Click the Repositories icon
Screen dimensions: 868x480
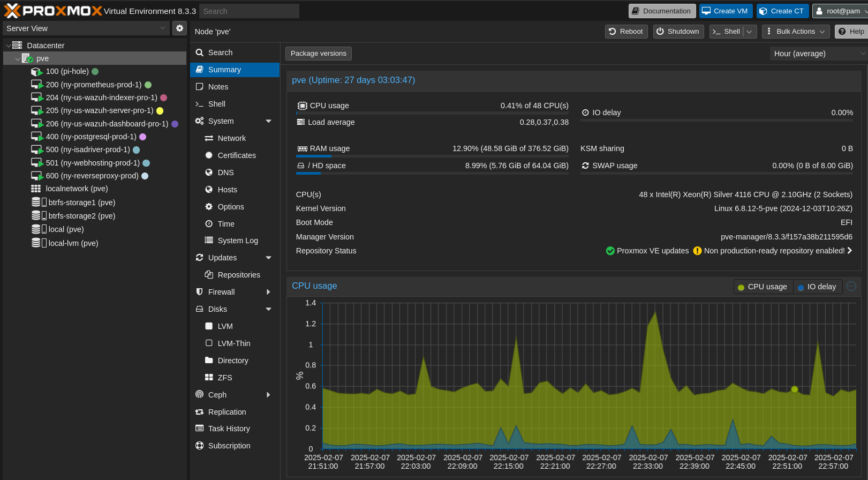(x=209, y=275)
